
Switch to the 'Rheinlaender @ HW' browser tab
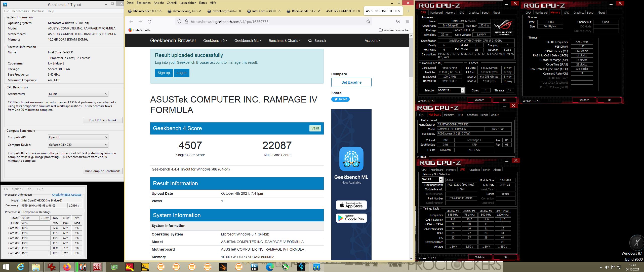(145, 11)
